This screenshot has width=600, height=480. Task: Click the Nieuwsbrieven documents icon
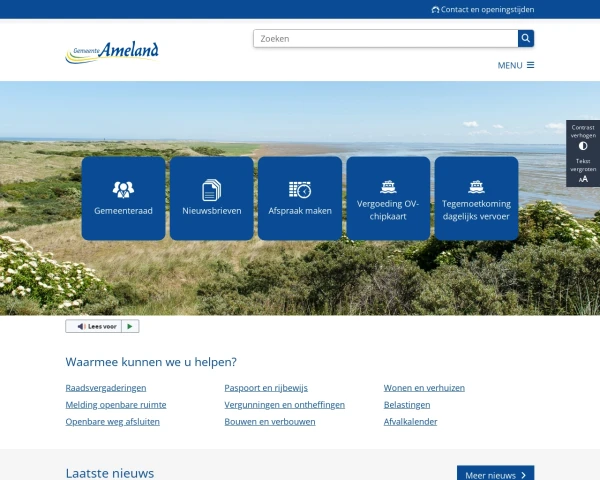(x=212, y=190)
